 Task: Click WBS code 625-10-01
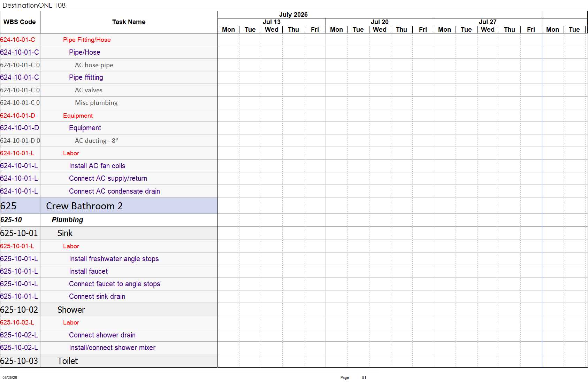19,233
